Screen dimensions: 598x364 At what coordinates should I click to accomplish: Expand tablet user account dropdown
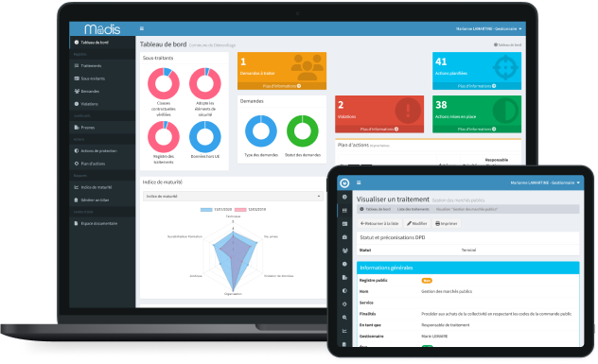point(545,183)
